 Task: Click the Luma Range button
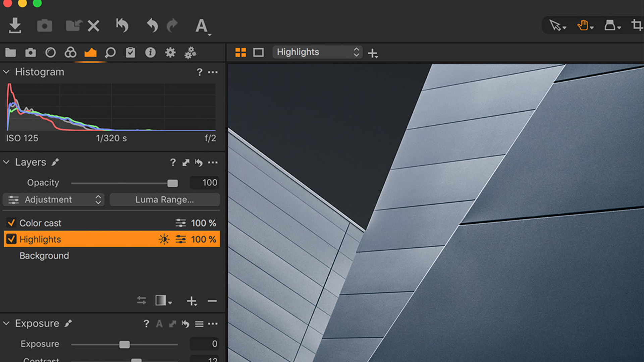point(164,200)
